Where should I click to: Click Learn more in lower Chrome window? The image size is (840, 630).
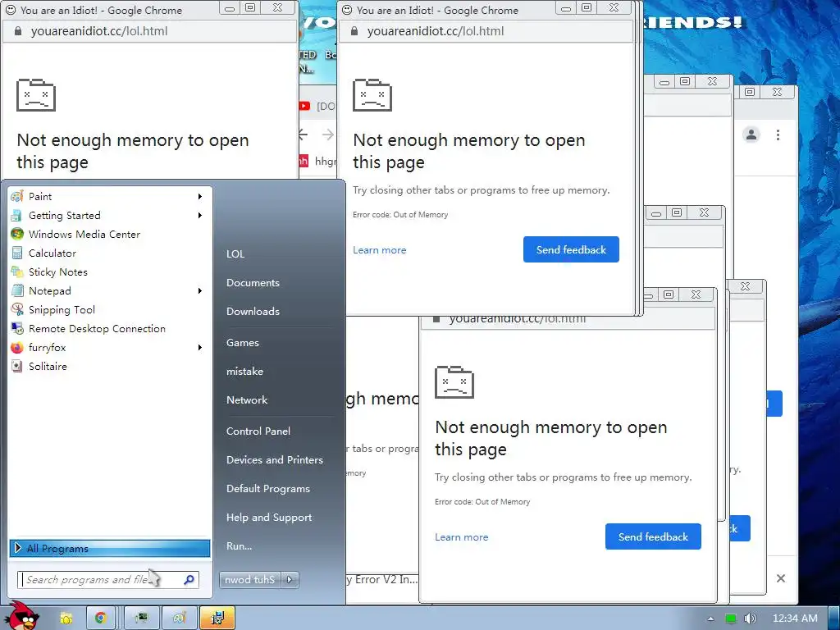[x=461, y=537]
